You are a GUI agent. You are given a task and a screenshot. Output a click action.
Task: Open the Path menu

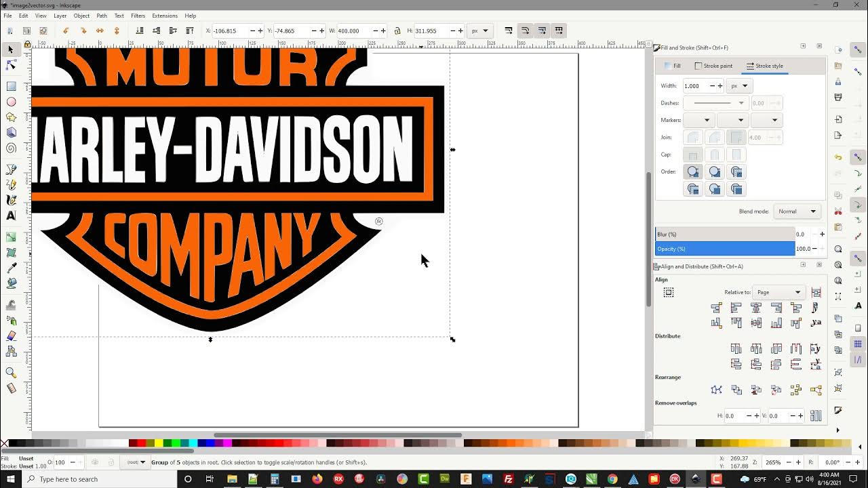pyautogui.click(x=102, y=16)
